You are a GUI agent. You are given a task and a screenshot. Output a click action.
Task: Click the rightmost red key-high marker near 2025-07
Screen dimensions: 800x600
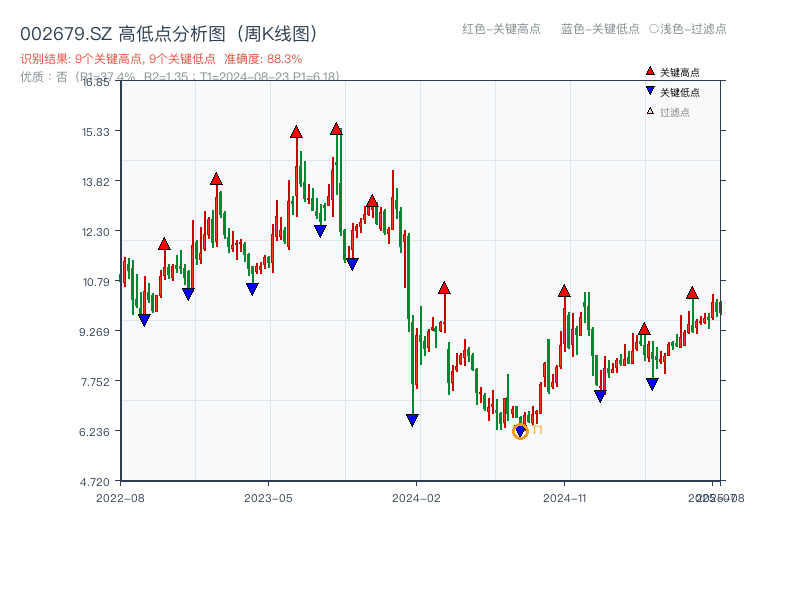pos(692,293)
